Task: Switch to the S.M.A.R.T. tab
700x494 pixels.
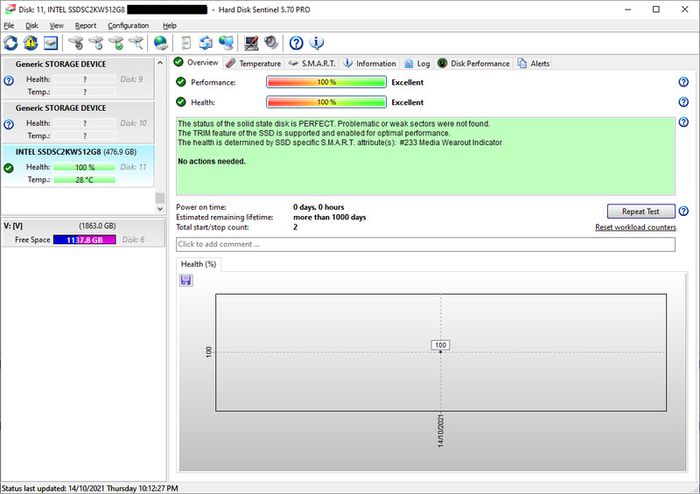Action: [312, 63]
